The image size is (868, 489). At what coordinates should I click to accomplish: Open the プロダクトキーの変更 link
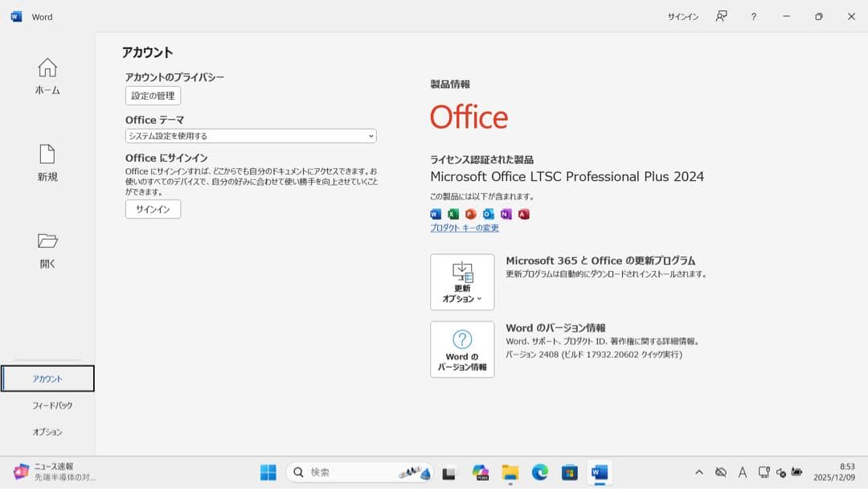465,228
